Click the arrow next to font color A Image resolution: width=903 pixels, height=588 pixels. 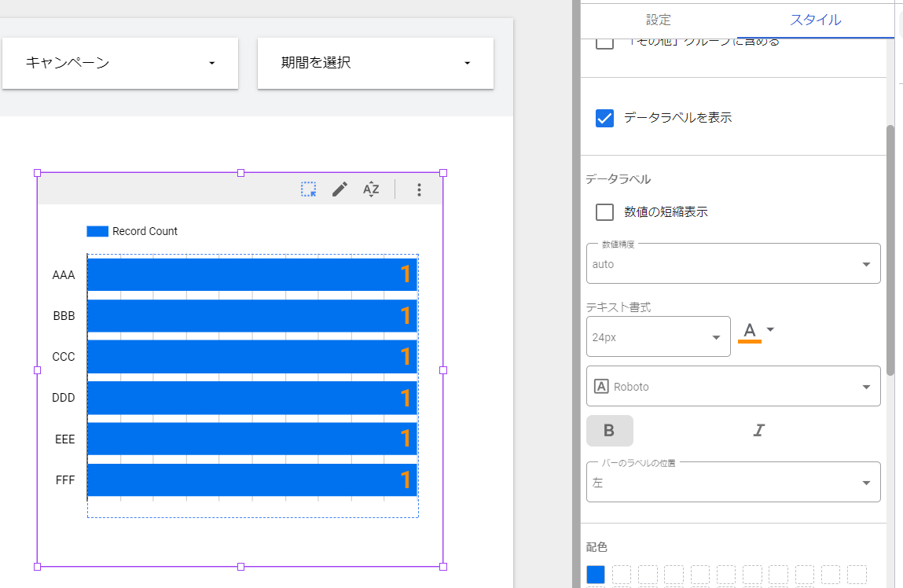[x=770, y=330]
